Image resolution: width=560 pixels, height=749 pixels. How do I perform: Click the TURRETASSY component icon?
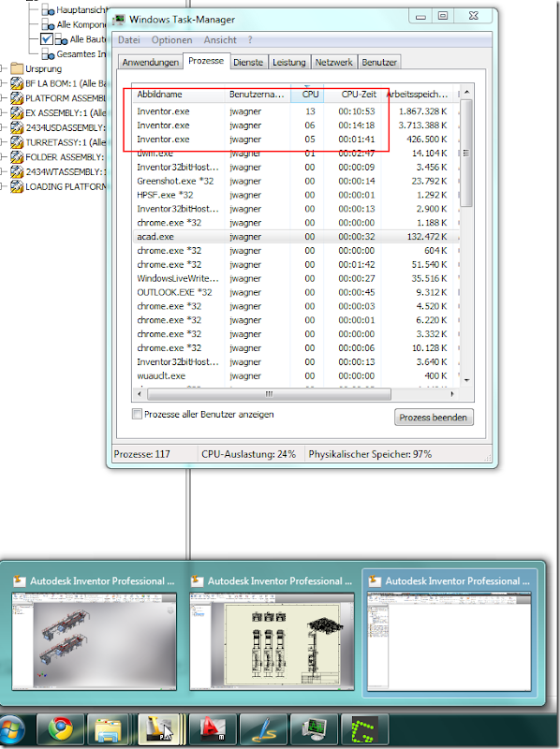pos(17,142)
